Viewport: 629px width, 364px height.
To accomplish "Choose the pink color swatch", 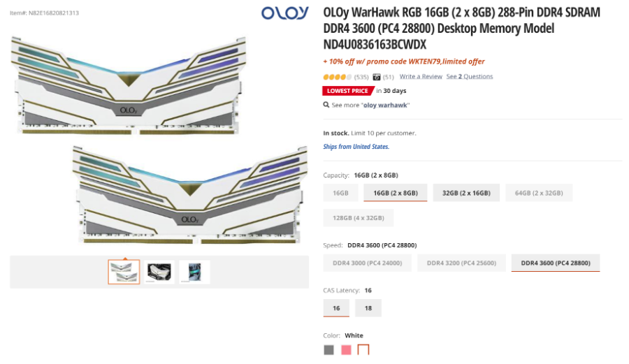I will point(346,350).
